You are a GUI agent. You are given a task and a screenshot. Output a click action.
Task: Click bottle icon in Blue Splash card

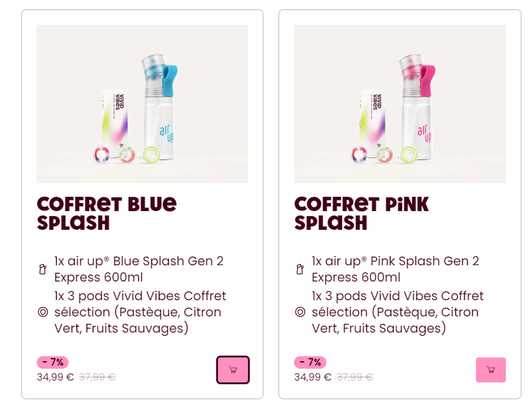[42, 269]
